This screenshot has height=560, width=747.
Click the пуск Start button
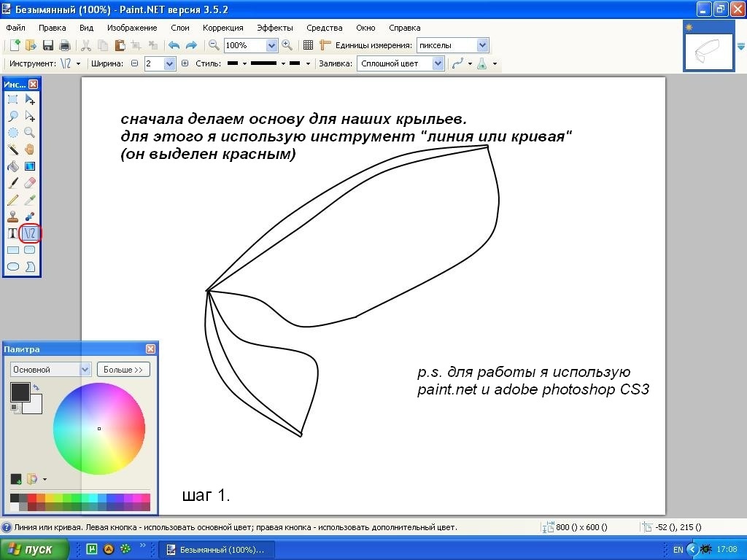point(34,549)
